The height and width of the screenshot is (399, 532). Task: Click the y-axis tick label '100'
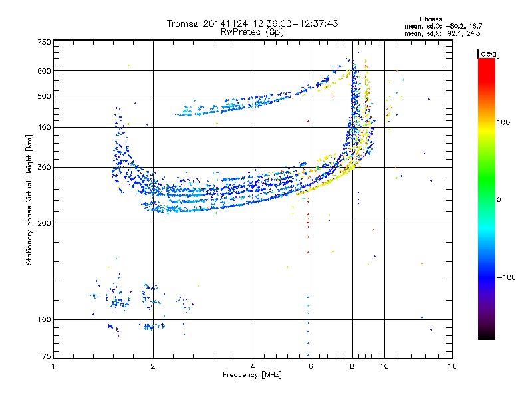(x=44, y=320)
